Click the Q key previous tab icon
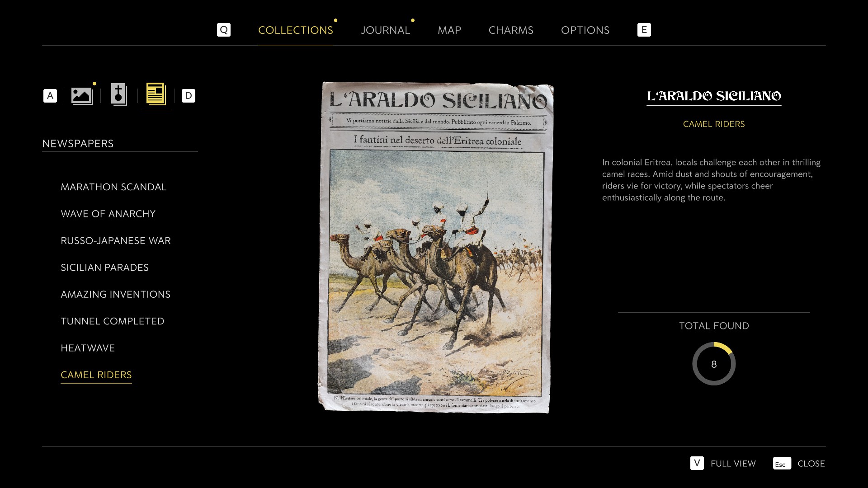Image resolution: width=868 pixels, height=488 pixels. 224,30
